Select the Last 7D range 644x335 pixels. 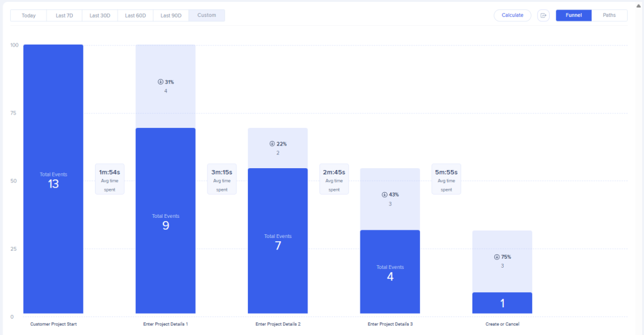(x=64, y=15)
